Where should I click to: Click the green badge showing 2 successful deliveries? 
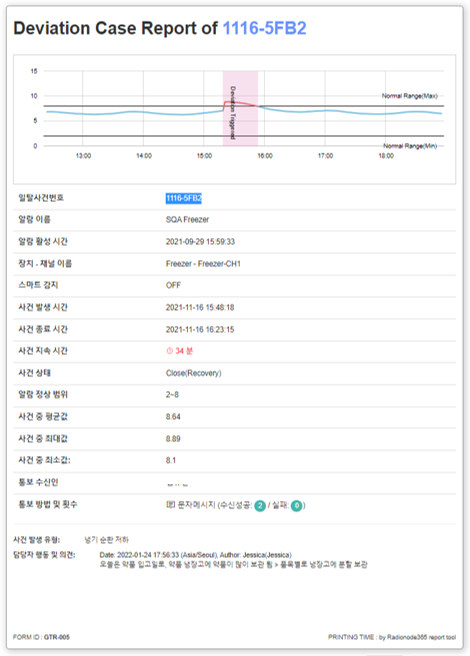tap(260, 505)
